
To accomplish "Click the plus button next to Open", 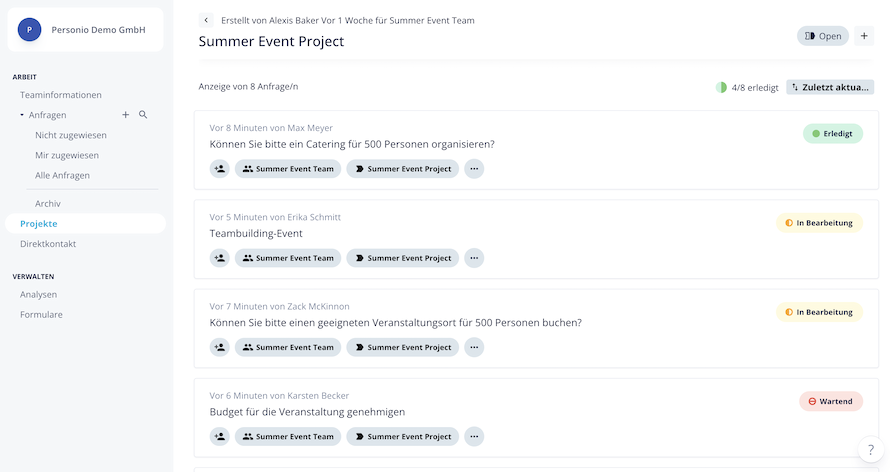I will click(865, 36).
